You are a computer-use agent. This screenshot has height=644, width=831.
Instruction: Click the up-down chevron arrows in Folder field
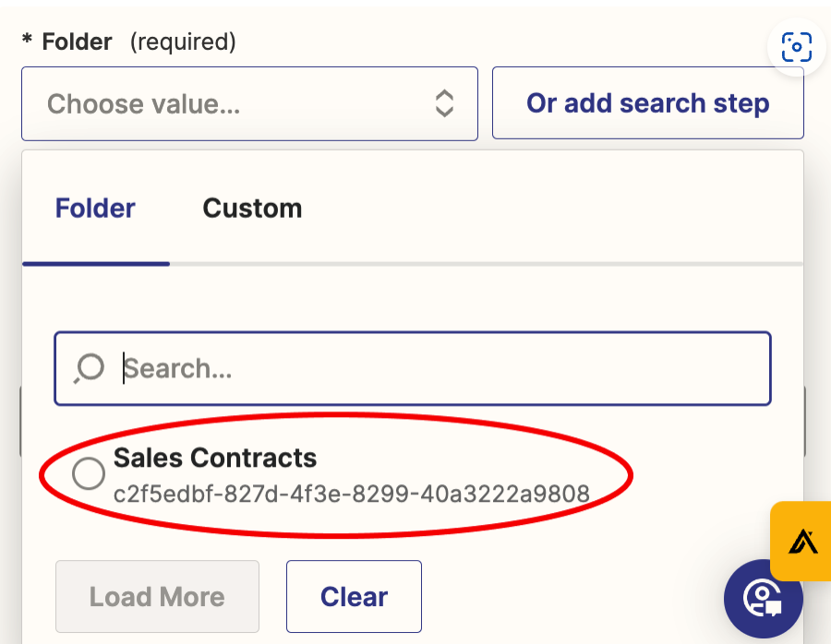point(444,103)
